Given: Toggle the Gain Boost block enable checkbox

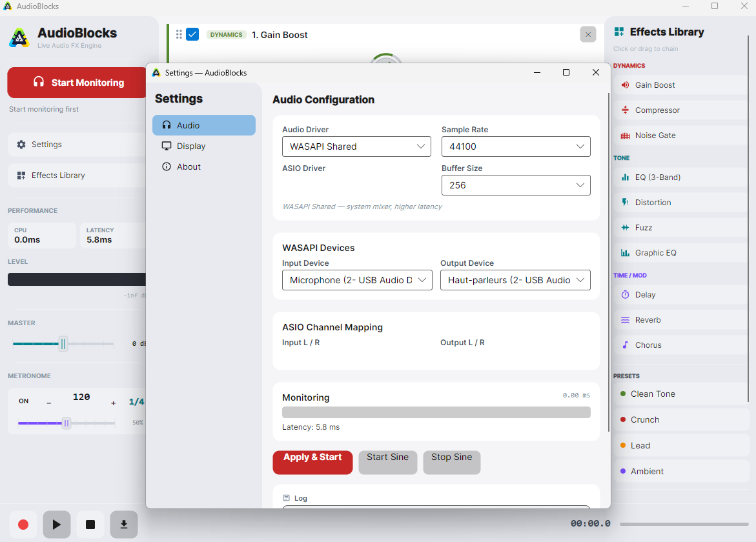Looking at the screenshot, I should 192,34.
